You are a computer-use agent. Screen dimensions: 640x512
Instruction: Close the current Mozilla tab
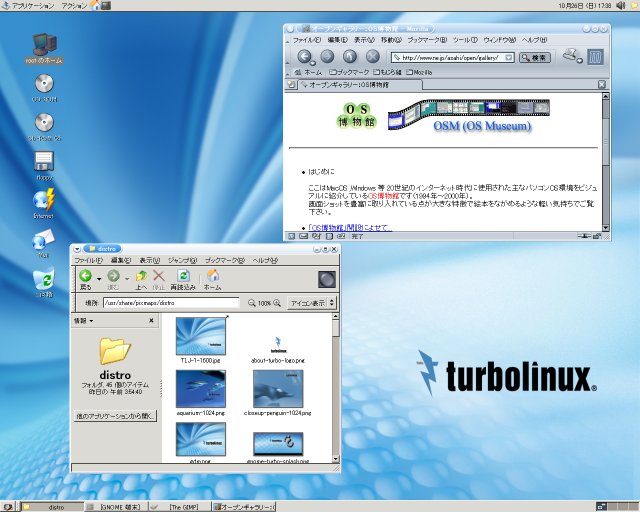tap(602, 85)
